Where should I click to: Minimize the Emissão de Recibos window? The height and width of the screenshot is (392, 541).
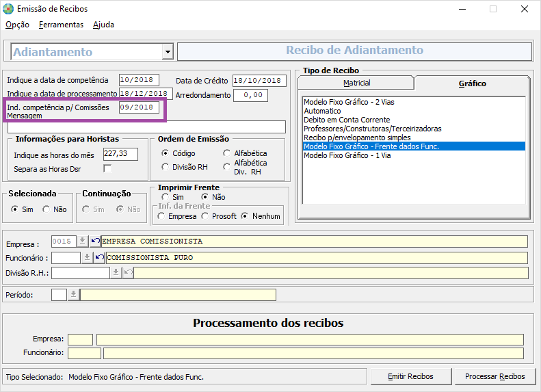click(x=462, y=9)
